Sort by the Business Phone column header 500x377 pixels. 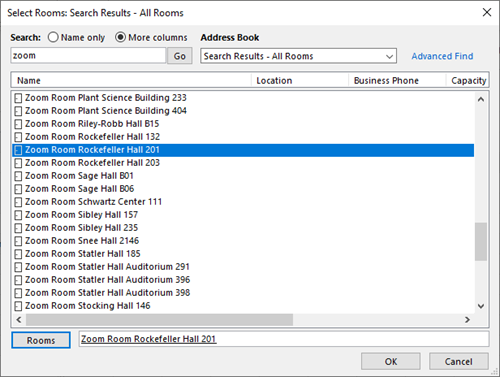coord(397,80)
